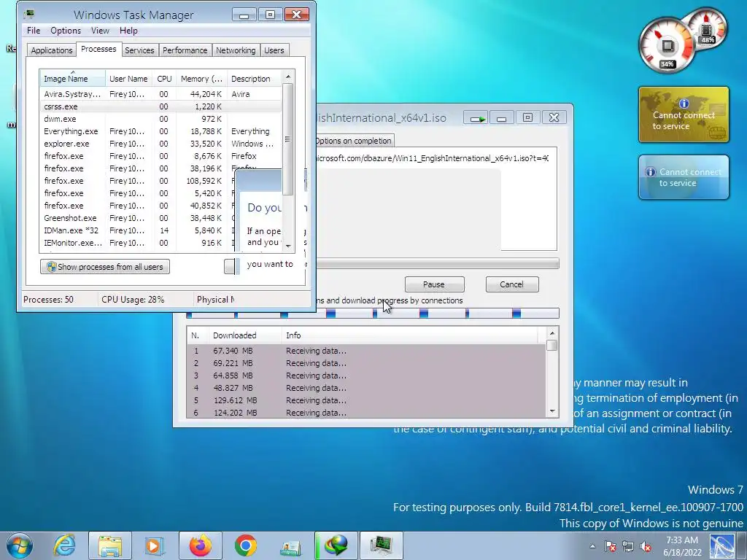The height and width of the screenshot is (560, 747).
Task: Select connection 4 row with 48.827 MB
Action: pyautogui.click(x=366, y=388)
